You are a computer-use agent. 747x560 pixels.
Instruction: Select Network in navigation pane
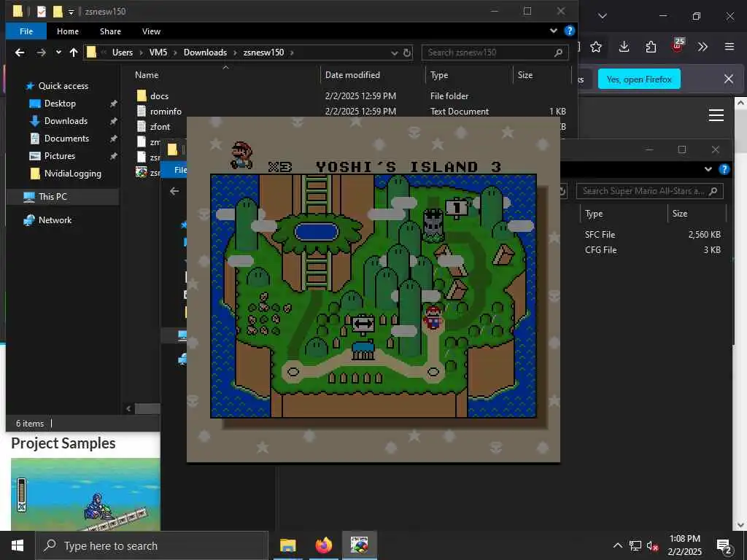click(55, 220)
